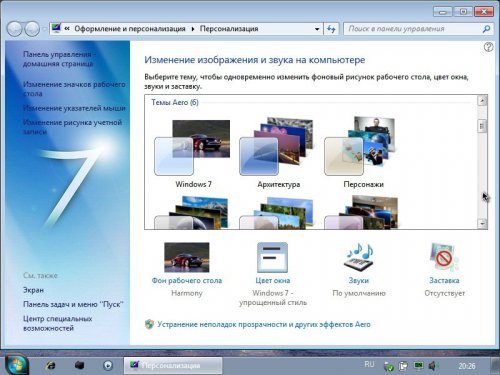This screenshot has height=375, width=500.
Task: Click the 'Оформление и персонализация' breadcrumb
Action: [x=130, y=29]
